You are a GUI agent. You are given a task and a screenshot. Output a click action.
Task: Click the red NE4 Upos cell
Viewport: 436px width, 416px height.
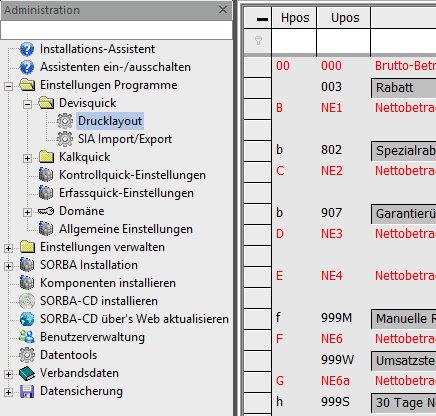(332, 276)
